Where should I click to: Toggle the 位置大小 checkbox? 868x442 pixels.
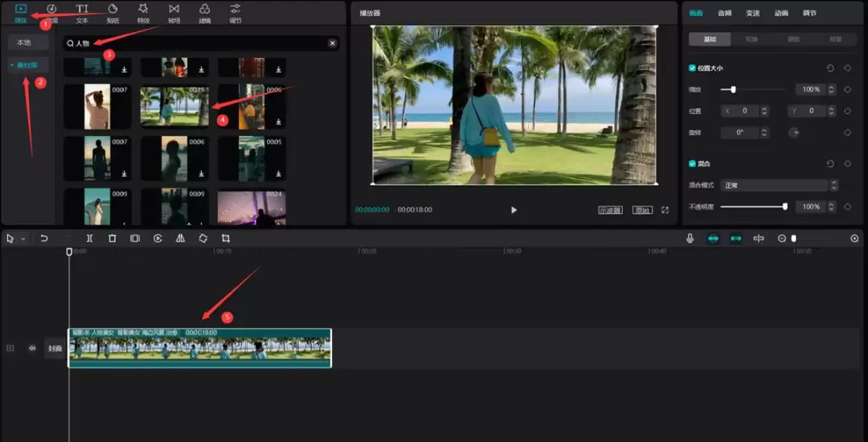point(693,68)
